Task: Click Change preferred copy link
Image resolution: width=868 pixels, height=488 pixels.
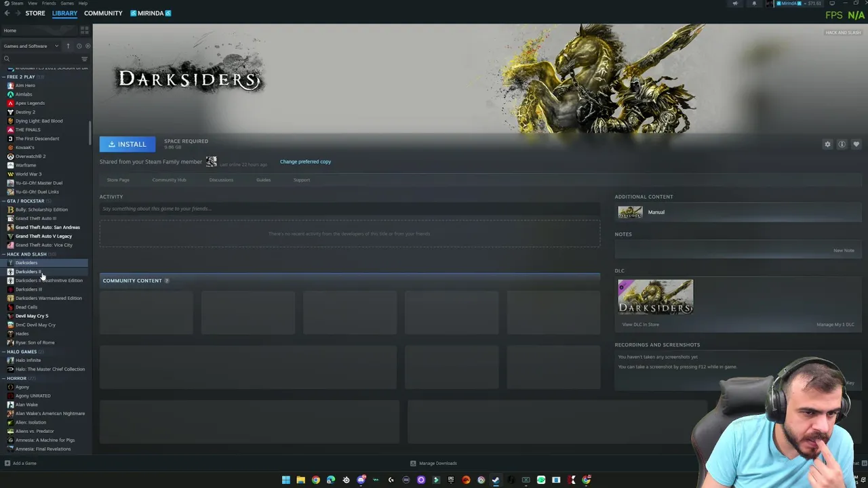Action: coord(305,162)
